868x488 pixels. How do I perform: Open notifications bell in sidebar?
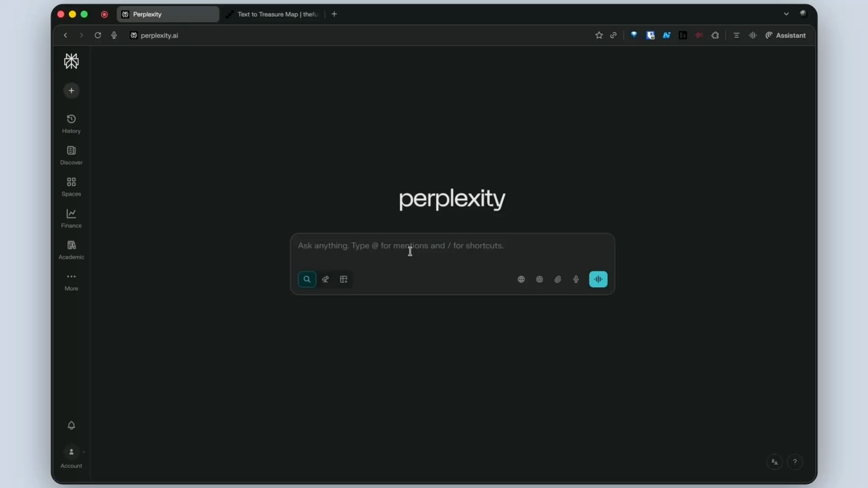pyautogui.click(x=71, y=426)
